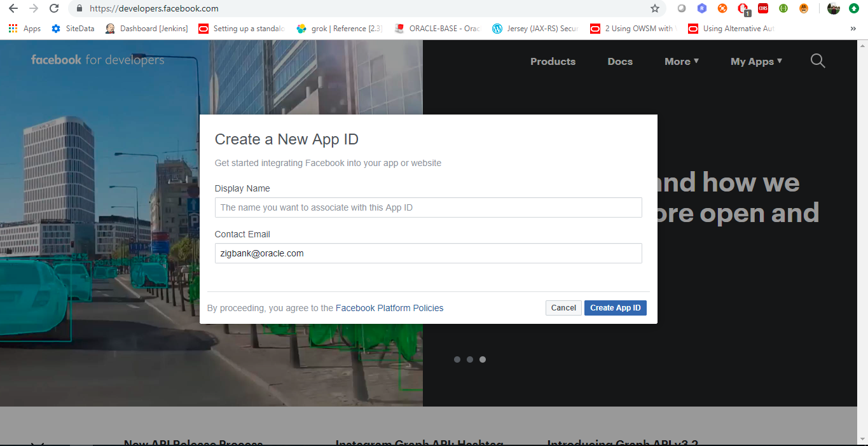The image size is (868, 446).
Task: Toggle the CORS extension
Action: coord(763,8)
